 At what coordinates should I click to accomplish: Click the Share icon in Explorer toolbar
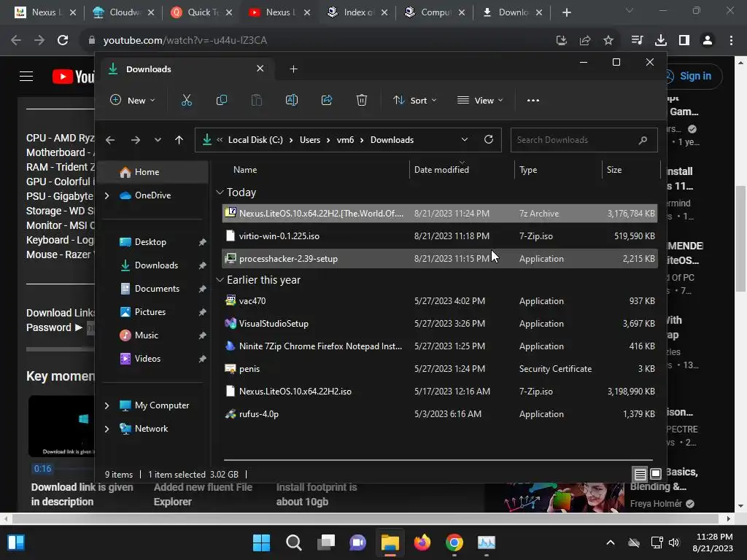tap(327, 100)
